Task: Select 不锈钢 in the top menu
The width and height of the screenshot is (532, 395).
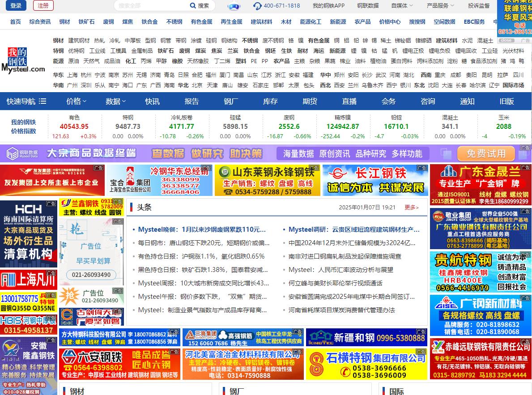Action: coord(174,22)
